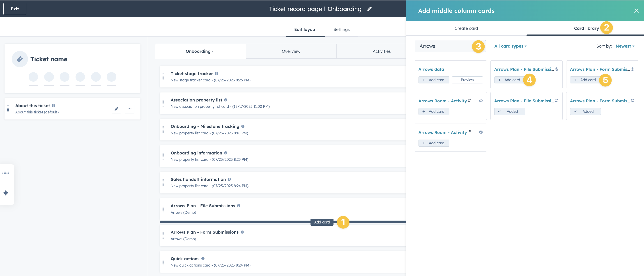This screenshot has height=276, width=644.
Task: Click info icon next to Sales handoff information
Action: (x=229, y=179)
